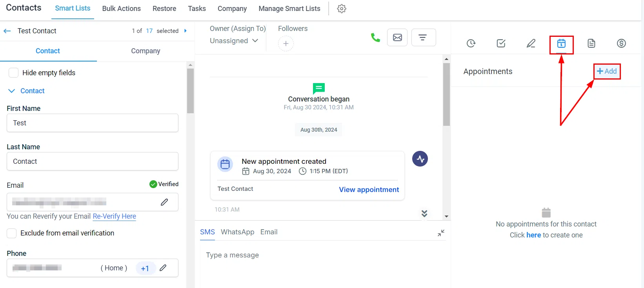Open the Restore tab
Viewport: 644px width, 288px height.
click(164, 9)
